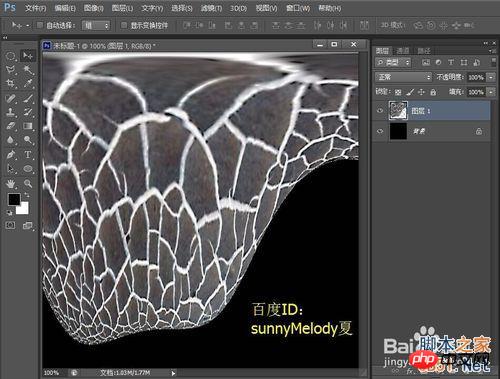Select the Path Selection tool
500x379 pixels.
point(11,169)
